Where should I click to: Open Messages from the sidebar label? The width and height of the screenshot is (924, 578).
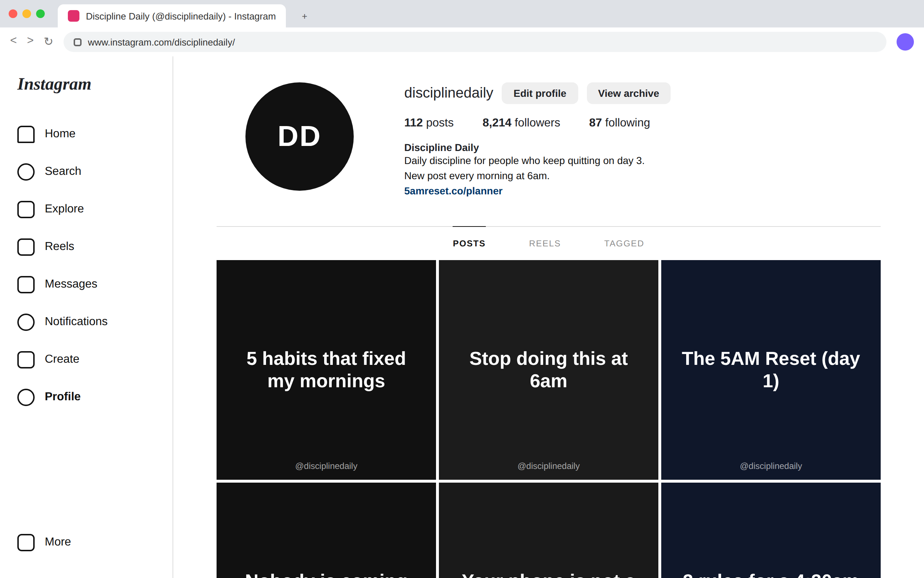coord(71,284)
